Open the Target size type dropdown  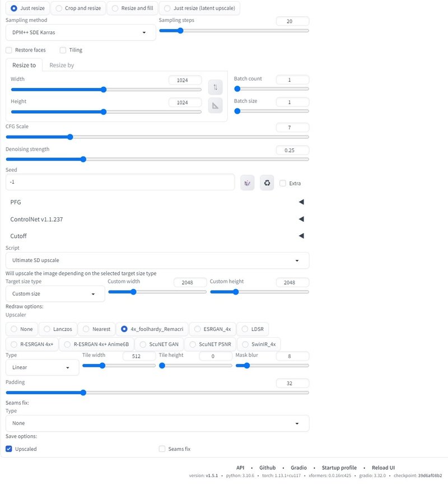[55, 293]
